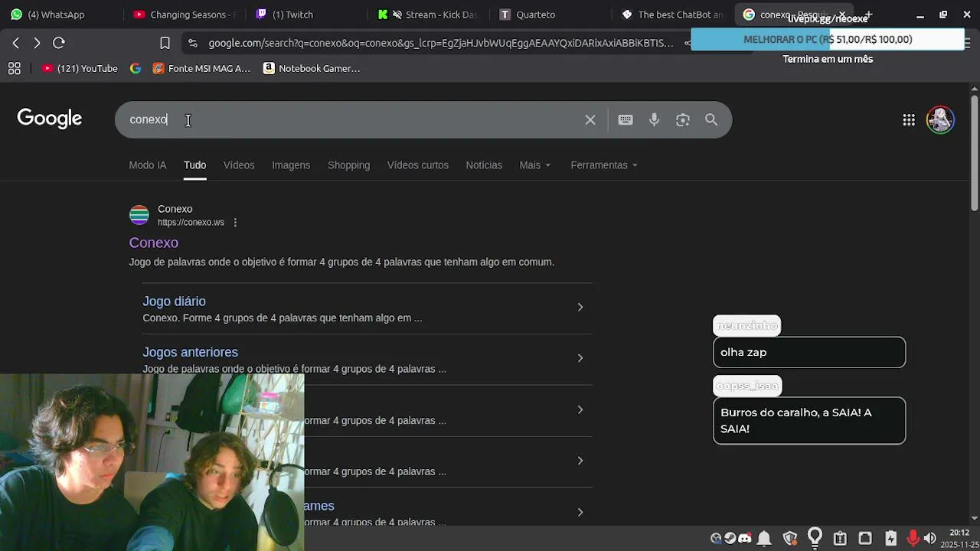The image size is (980, 551).
Task: Open the Steam tray icon
Action: tap(730, 538)
